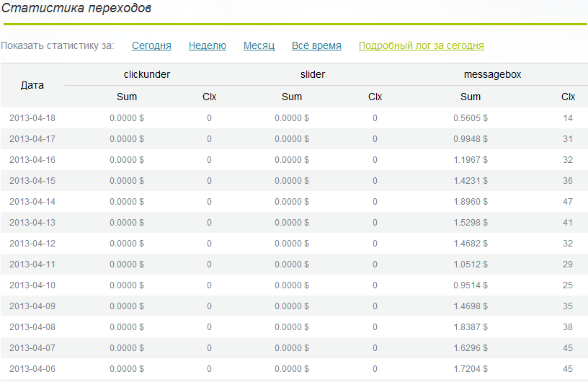
Task: Click the 'Статистика переходов' page heading
Action: pos(76,9)
